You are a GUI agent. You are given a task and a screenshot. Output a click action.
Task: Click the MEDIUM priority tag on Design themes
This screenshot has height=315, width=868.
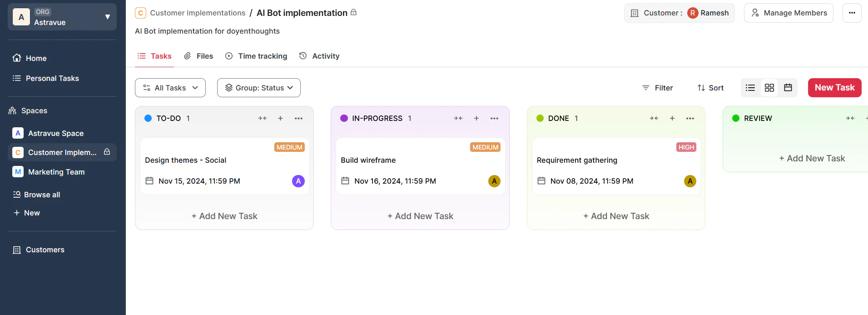tap(290, 147)
